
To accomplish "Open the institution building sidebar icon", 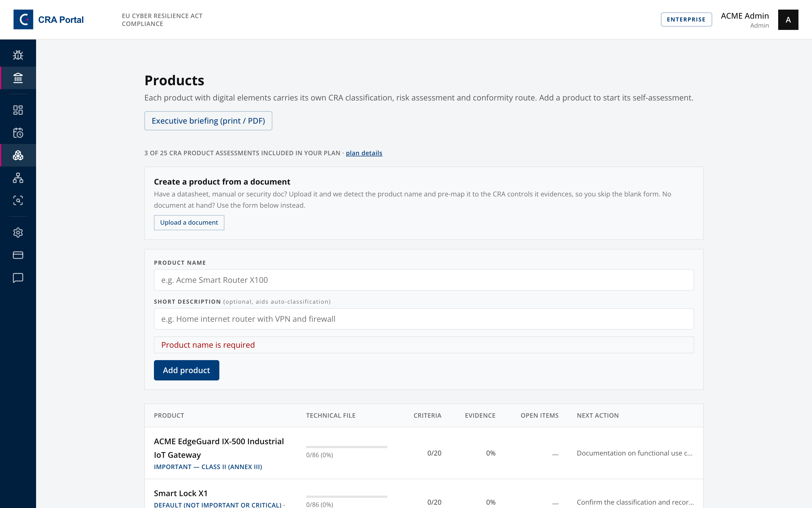I will coord(18,78).
